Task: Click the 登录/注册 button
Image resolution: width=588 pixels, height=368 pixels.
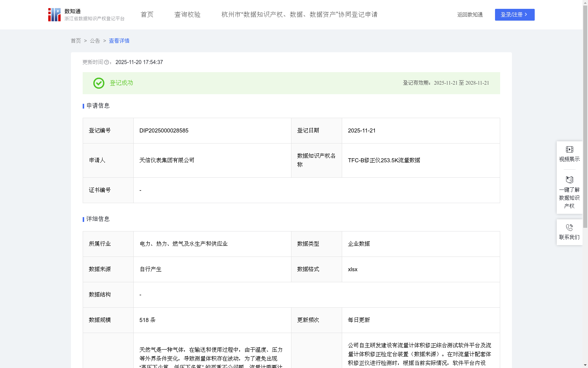Action: click(x=514, y=15)
